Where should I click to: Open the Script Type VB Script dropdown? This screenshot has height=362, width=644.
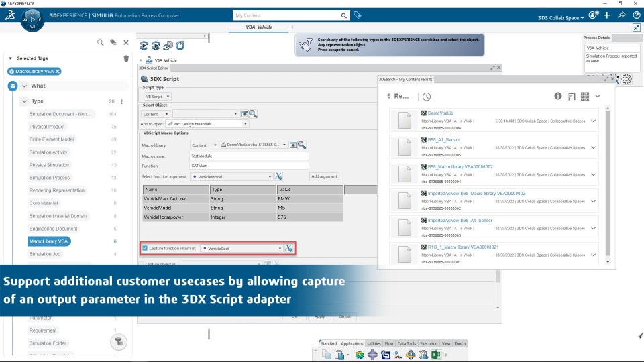coord(157,96)
